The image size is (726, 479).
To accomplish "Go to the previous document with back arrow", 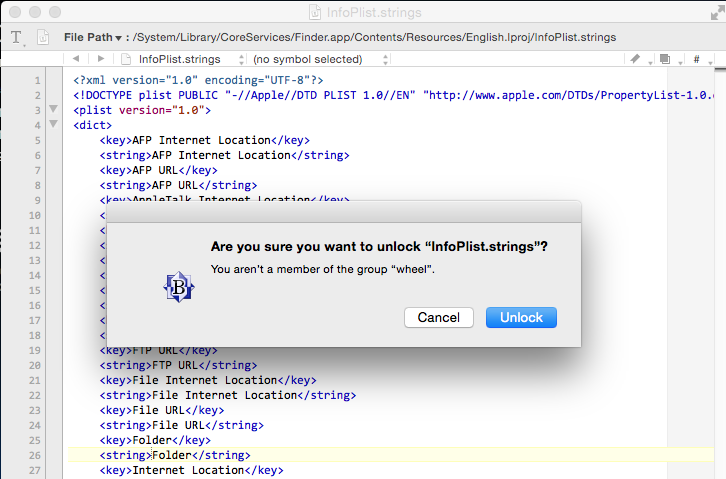I will point(76,59).
